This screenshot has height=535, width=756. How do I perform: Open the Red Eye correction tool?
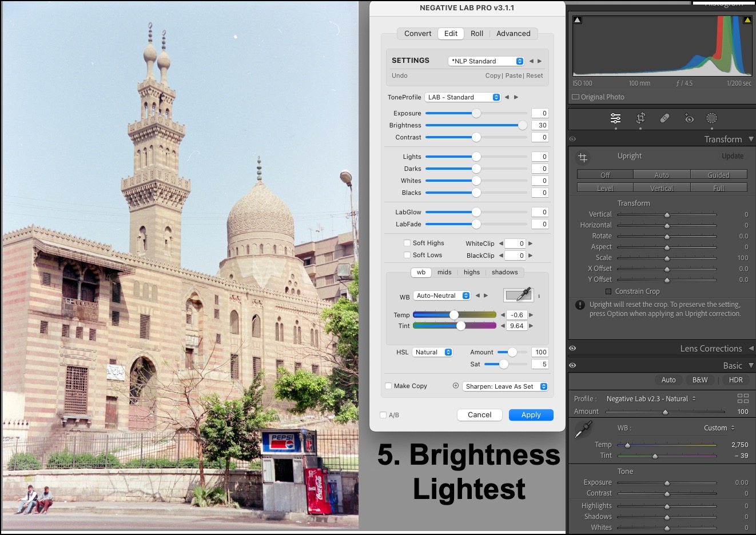[689, 118]
